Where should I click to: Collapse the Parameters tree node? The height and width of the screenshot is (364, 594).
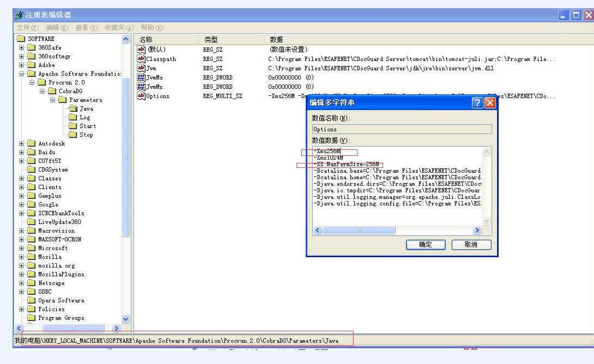click(x=53, y=100)
